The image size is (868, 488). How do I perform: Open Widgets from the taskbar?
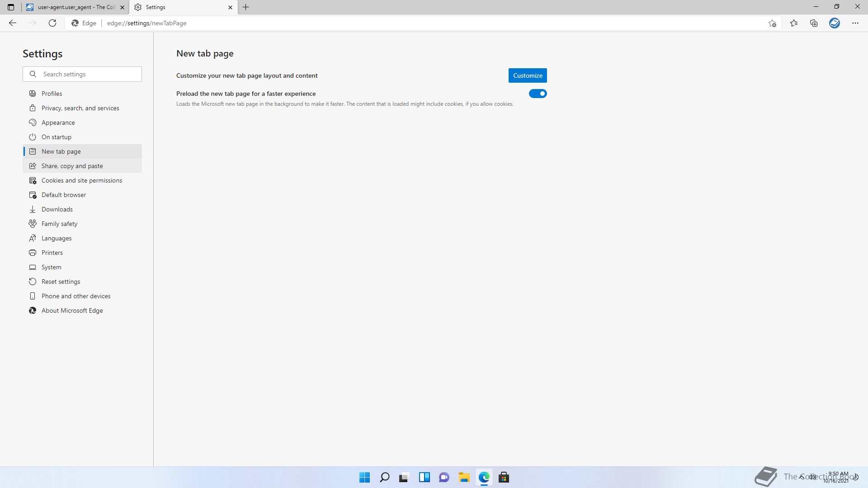[x=424, y=477]
